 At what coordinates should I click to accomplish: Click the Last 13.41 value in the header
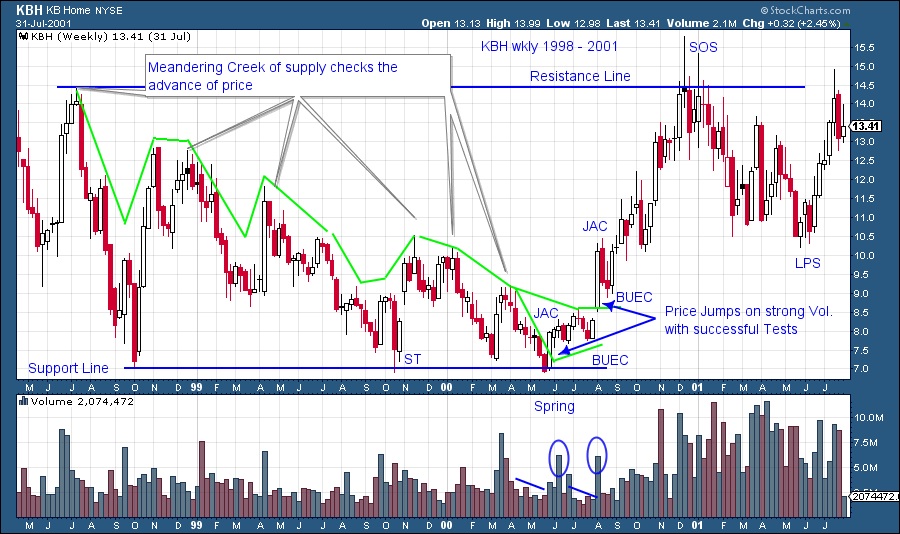[x=633, y=24]
